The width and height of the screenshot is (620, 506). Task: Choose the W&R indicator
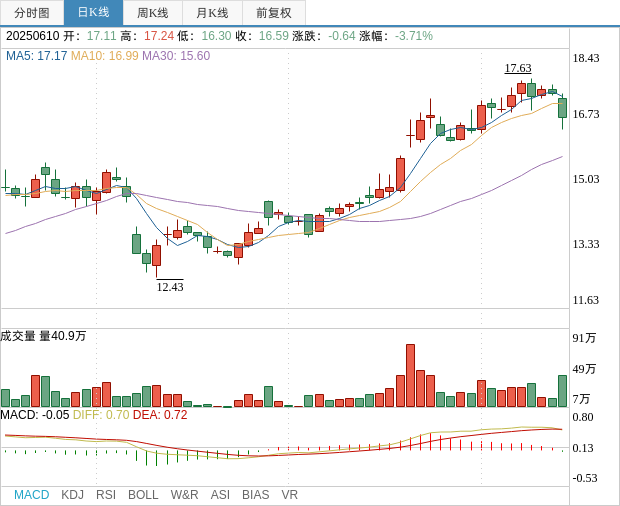click(184, 495)
